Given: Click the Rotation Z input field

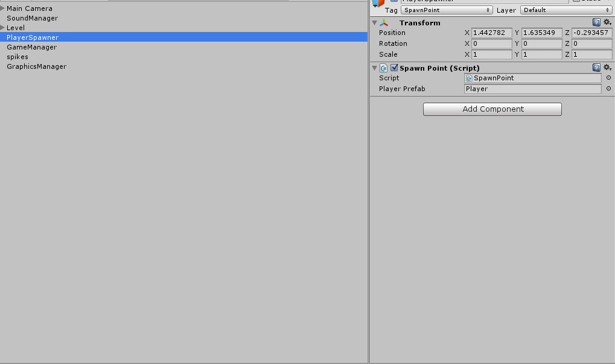Looking at the screenshot, I should click(x=592, y=43).
